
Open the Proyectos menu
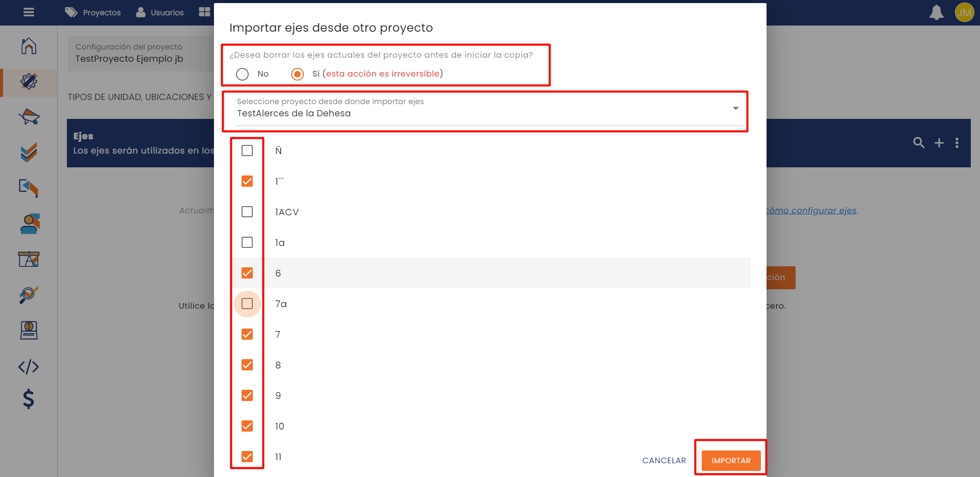(x=93, y=12)
